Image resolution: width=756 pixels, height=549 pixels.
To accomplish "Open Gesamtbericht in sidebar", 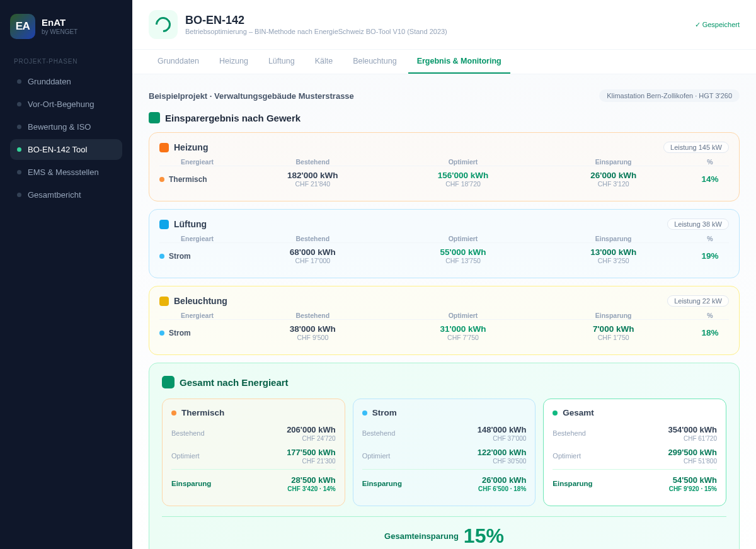I will pyautogui.click(x=66, y=195).
